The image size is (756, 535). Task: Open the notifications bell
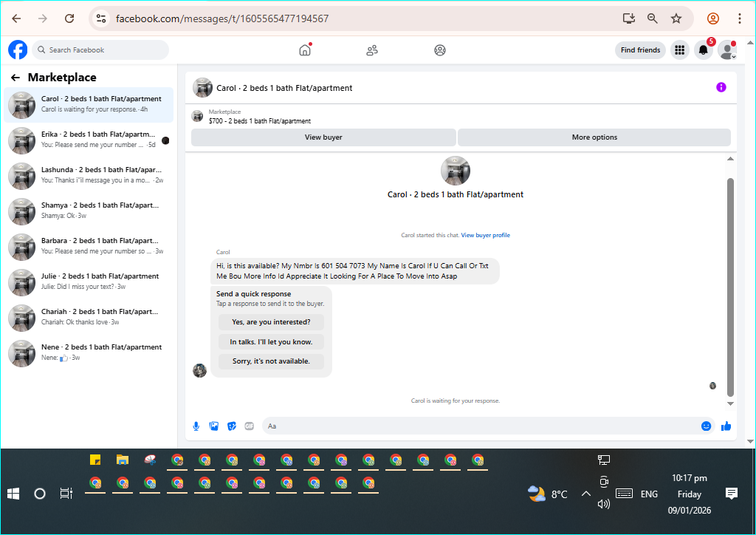pyautogui.click(x=704, y=50)
